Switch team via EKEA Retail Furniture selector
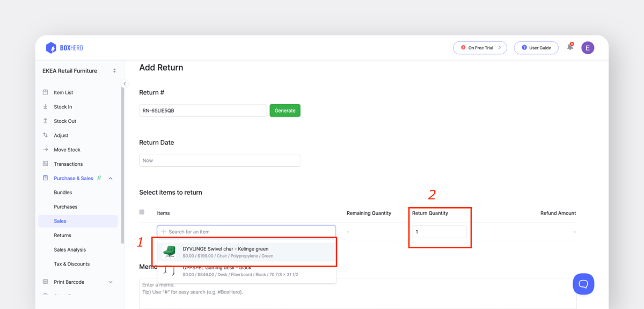 tap(78, 71)
